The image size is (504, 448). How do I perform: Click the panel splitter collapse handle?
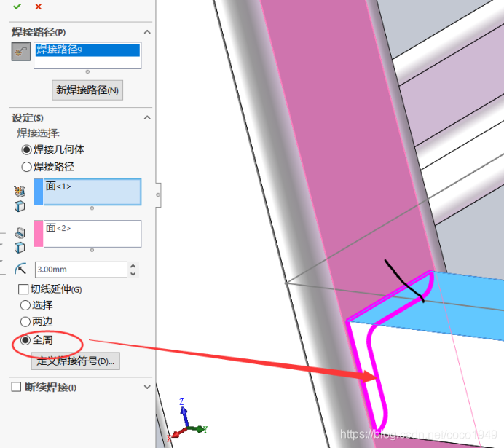pos(158,194)
